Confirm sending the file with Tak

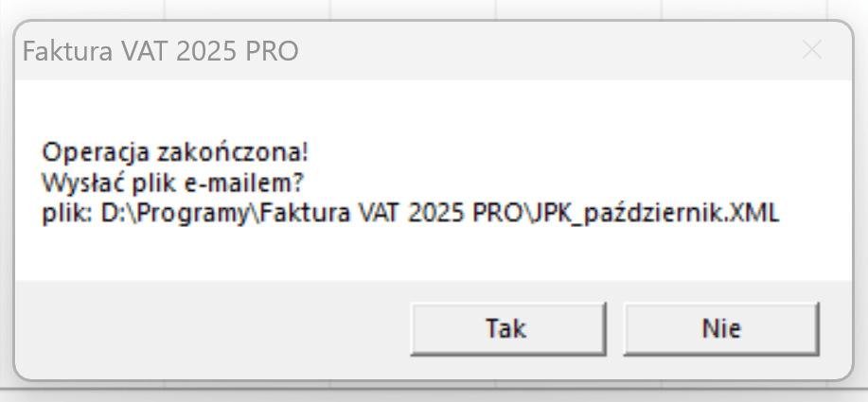tap(507, 328)
